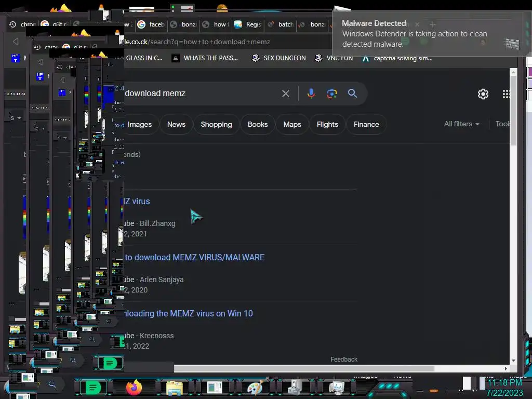Expand the All filters dropdown
532x399 pixels.
[x=461, y=124]
